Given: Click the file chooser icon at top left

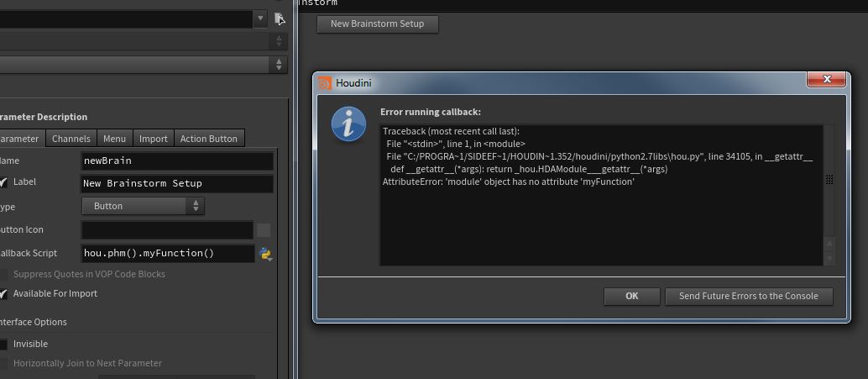Looking at the screenshot, I should click(x=280, y=18).
